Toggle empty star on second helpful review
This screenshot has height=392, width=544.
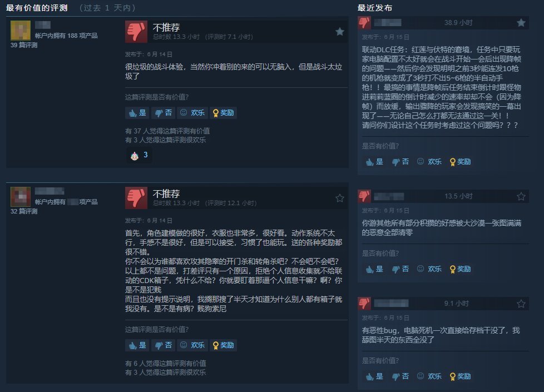pyautogui.click(x=340, y=198)
